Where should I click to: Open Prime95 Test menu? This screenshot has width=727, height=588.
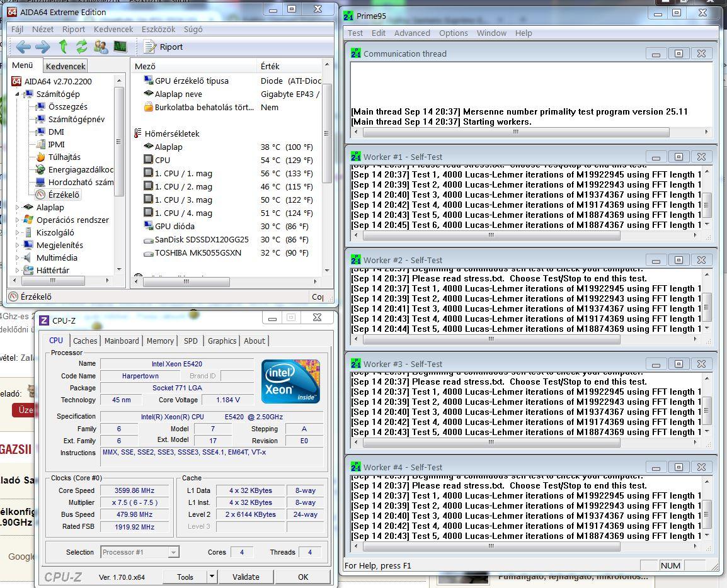click(355, 33)
